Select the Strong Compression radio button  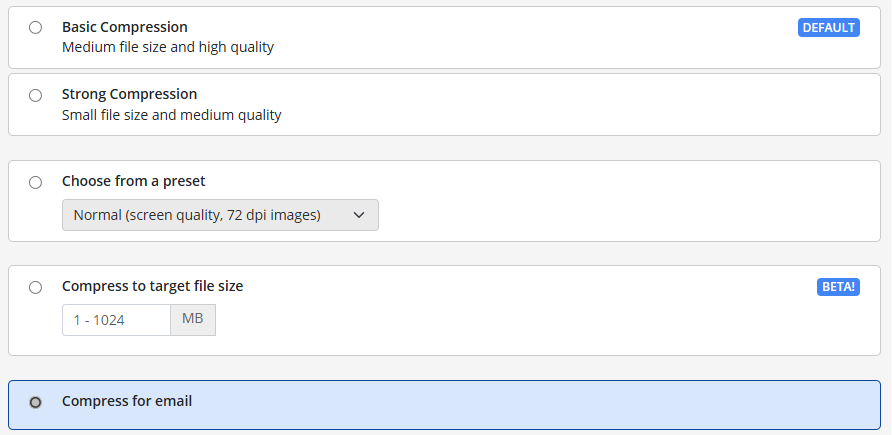pos(36,96)
